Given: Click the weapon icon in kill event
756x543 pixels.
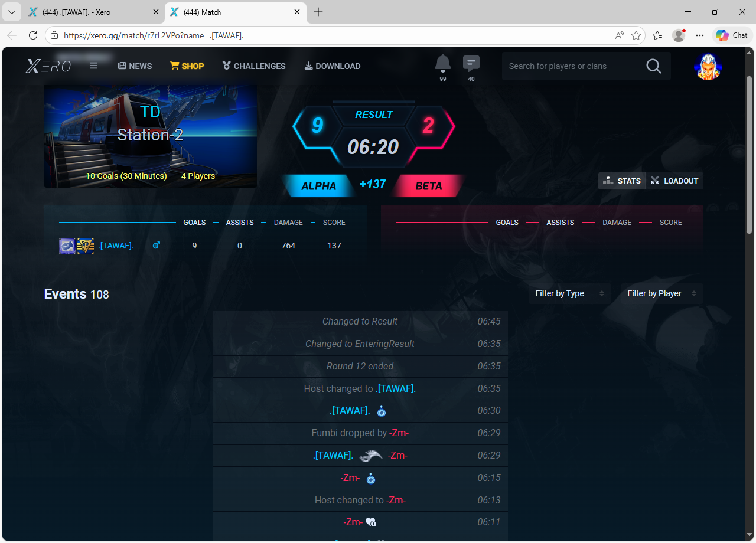Looking at the screenshot, I should (371, 455).
